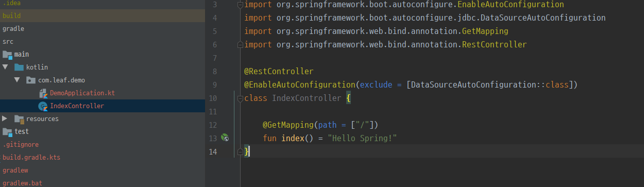Viewport: 644px width, 187px height.
Task: Click the RestController import on line 6
Action: click(x=494, y=45)
